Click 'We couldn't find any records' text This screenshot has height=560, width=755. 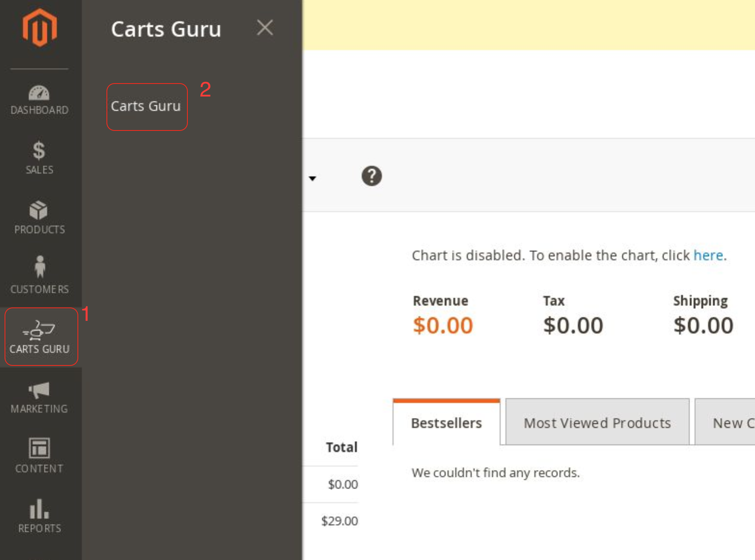495,473
